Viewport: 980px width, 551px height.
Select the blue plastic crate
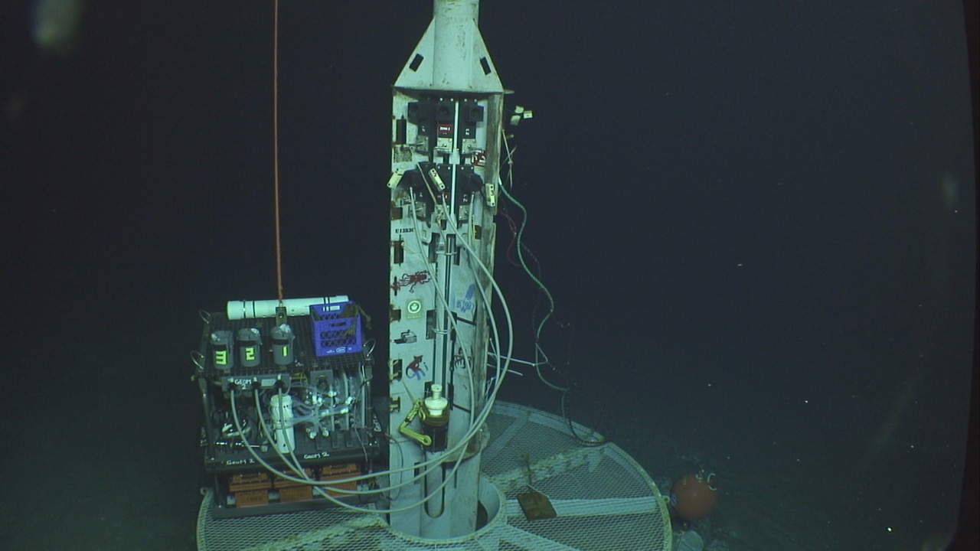(x=336, y=328)
